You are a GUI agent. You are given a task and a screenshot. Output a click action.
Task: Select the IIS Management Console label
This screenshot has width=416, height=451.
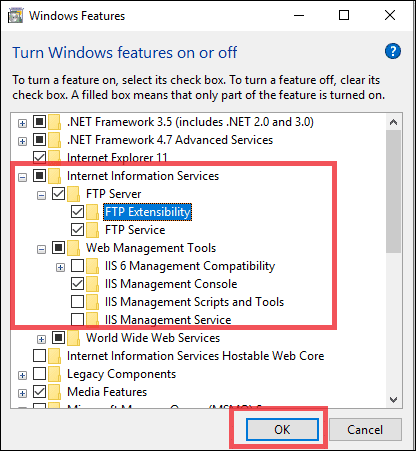click(171, 284)
